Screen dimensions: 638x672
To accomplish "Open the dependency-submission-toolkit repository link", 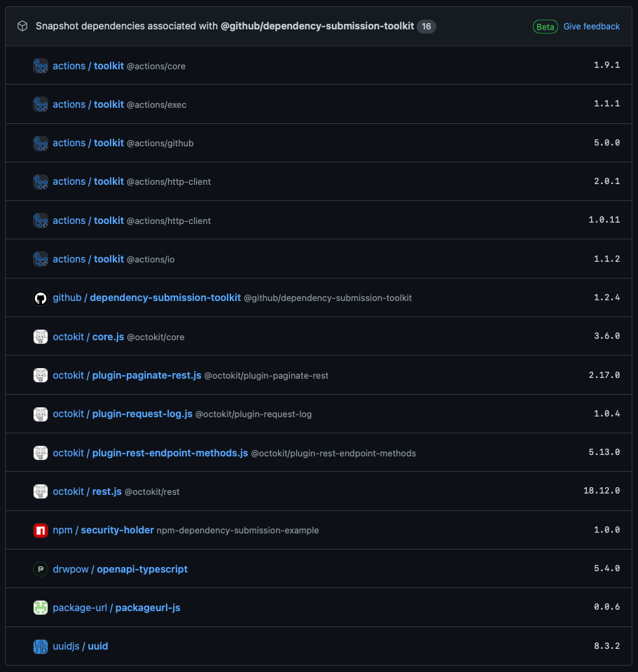I will point(165,298).
